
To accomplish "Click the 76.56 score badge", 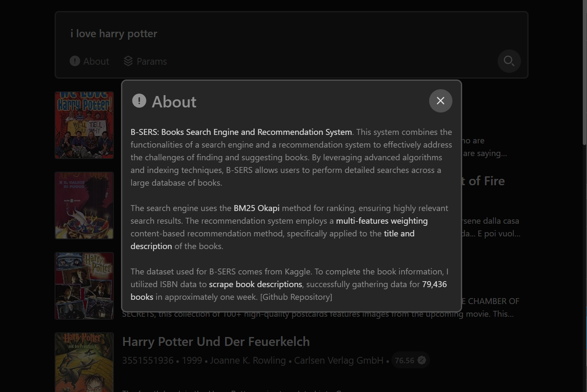I will click(411, 360).
